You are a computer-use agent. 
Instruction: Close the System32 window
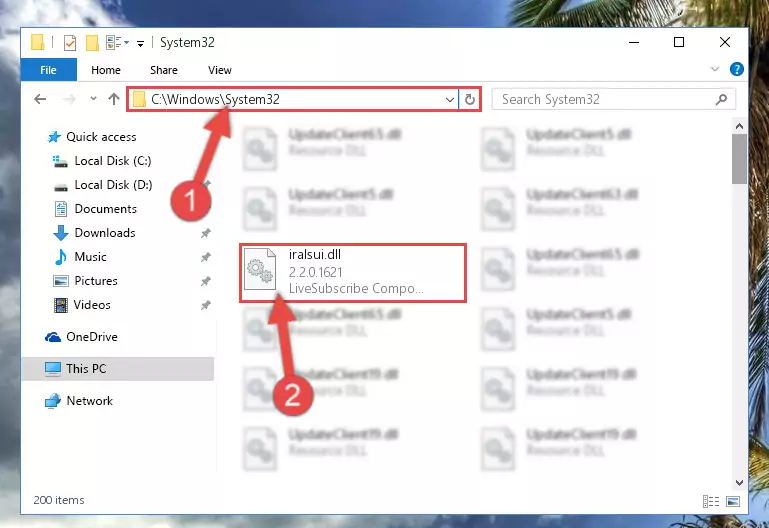click(725, 42)
